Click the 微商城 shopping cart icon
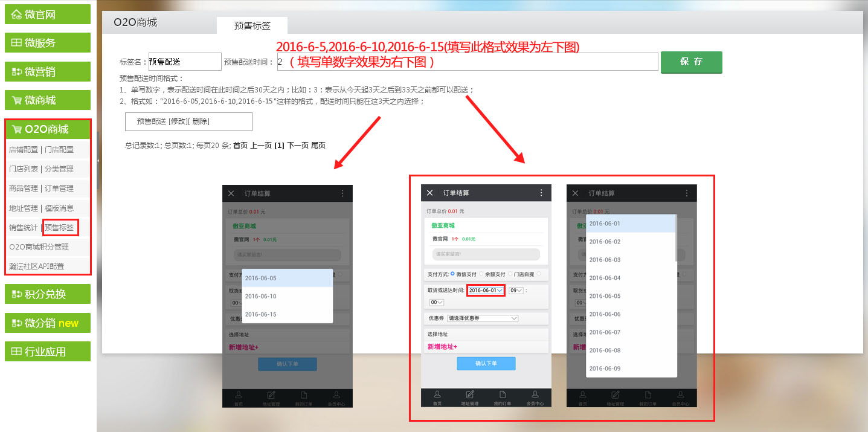This screenshot has height=432, width=868. coord(16,100)
